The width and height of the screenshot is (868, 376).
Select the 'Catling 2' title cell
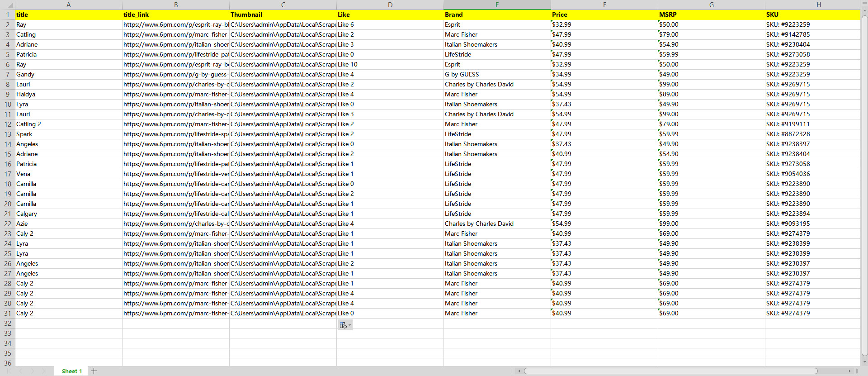69,124
